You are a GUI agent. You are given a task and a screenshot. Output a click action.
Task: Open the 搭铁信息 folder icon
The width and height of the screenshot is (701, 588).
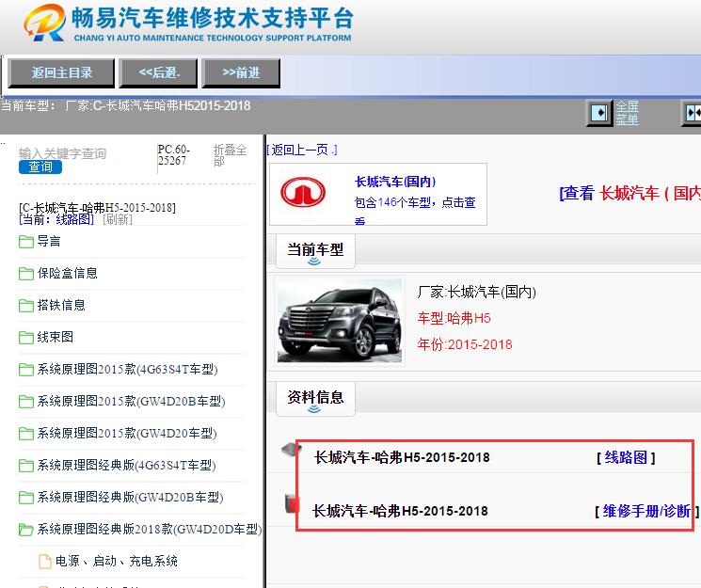click(x=26, y=306)
